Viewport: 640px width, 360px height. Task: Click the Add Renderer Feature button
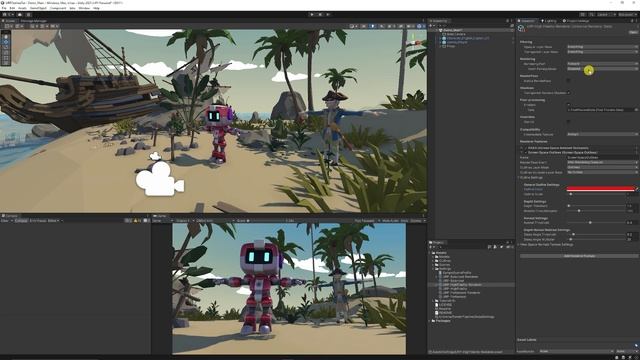(579, 256)
